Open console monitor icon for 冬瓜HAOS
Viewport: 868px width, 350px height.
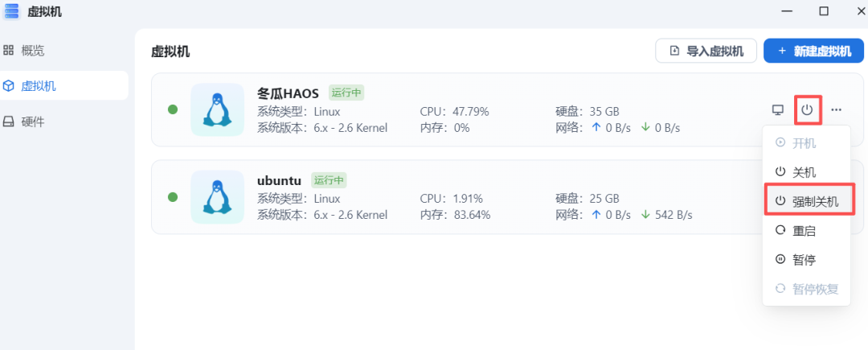(x=778, y=110)
